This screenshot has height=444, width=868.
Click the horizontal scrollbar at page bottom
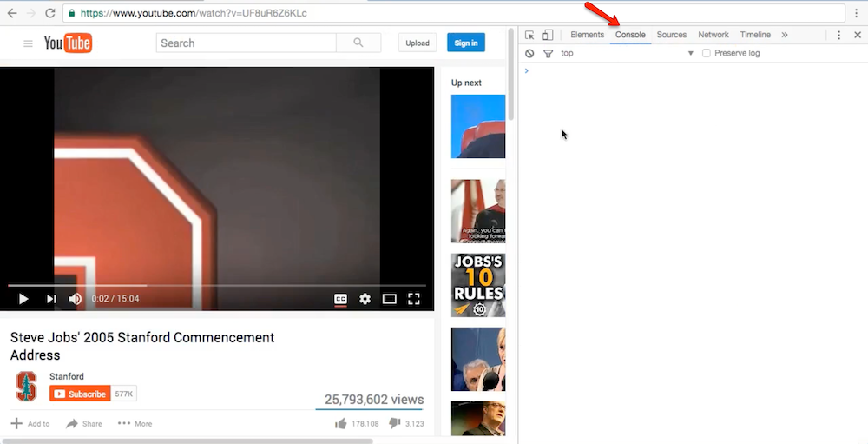pyautogui.click(x=187, y=441)
